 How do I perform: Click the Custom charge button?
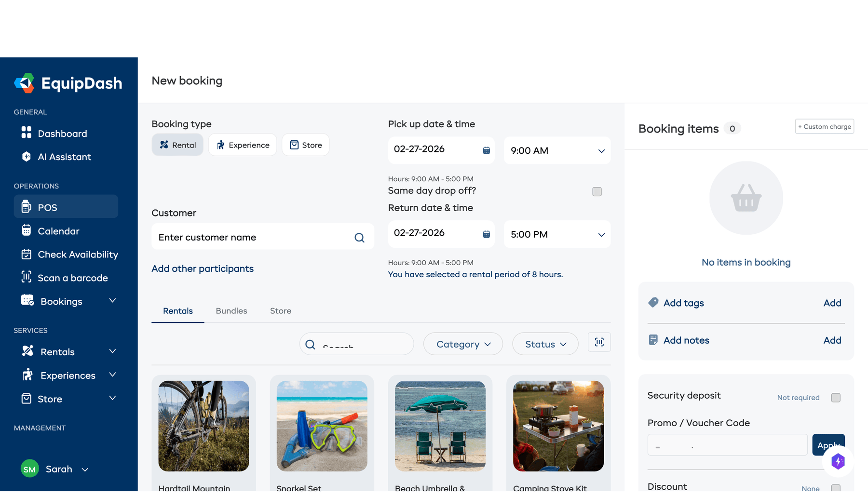pyautogui.click(x=824, y=126)
